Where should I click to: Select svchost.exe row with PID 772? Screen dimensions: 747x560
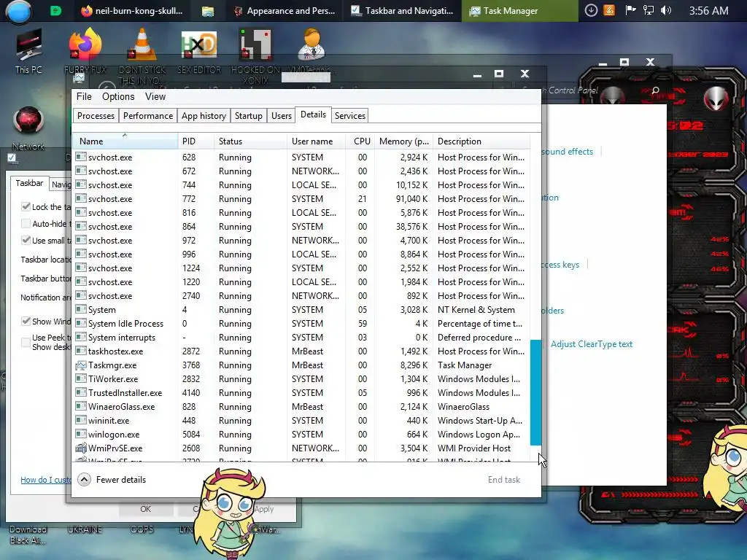301,198
